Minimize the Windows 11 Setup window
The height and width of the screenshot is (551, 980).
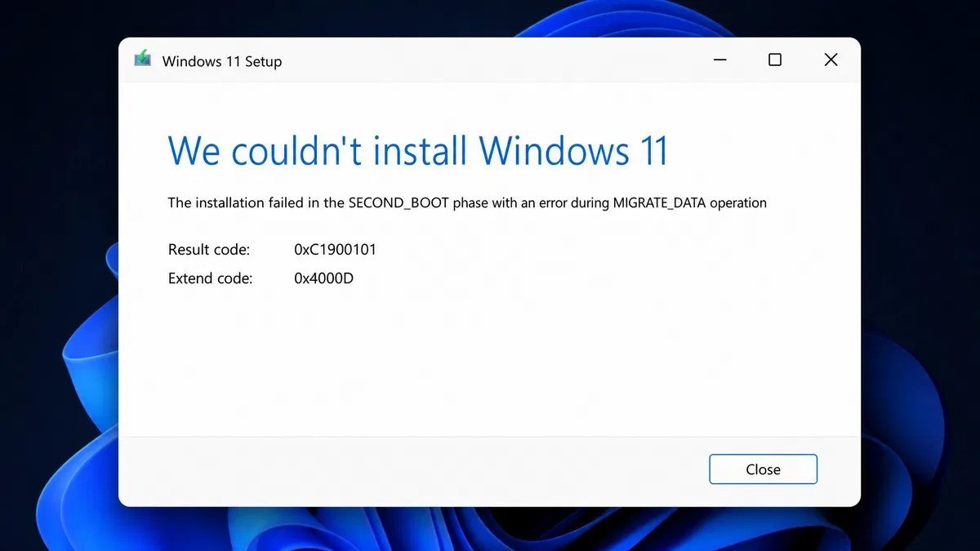click(x=719, y=60)
